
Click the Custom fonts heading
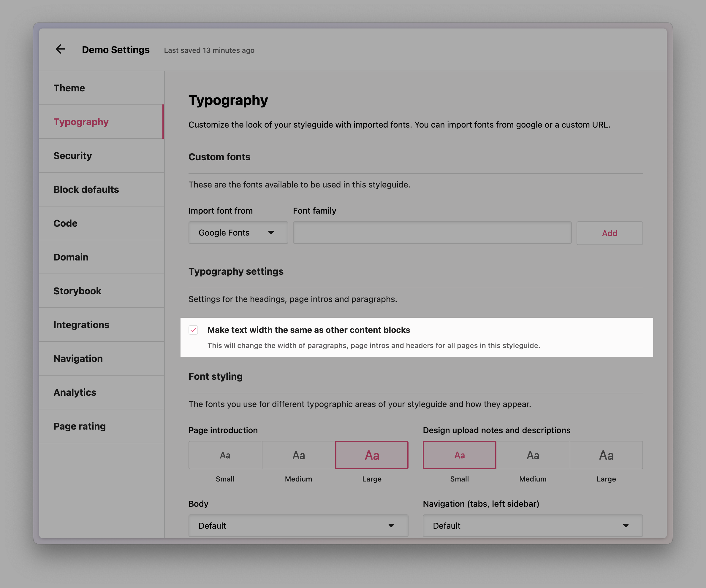pos(219,157)
